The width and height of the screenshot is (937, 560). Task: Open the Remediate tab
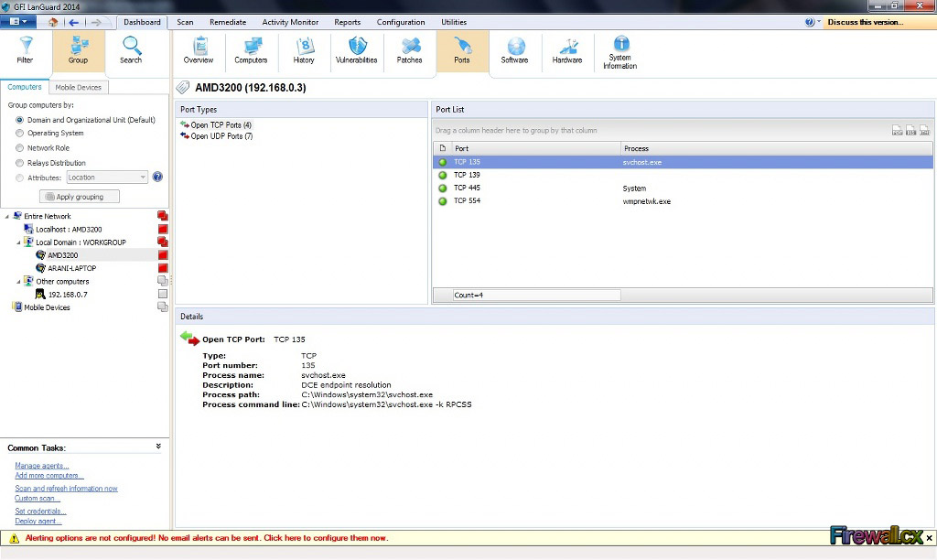[x=228, y=22]
